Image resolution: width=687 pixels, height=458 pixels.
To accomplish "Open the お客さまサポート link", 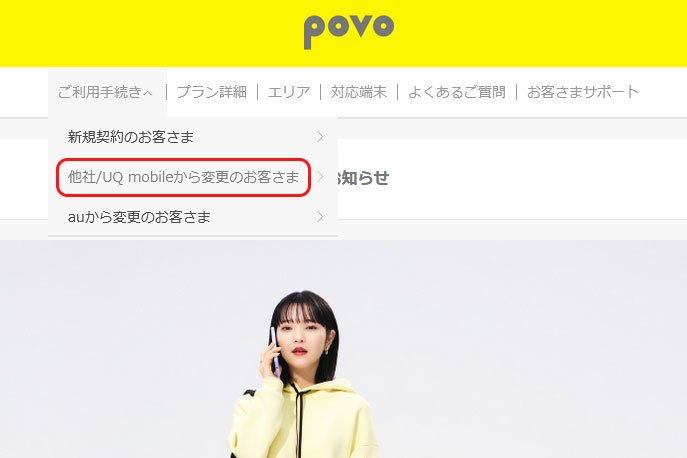I will pos(583,92).
